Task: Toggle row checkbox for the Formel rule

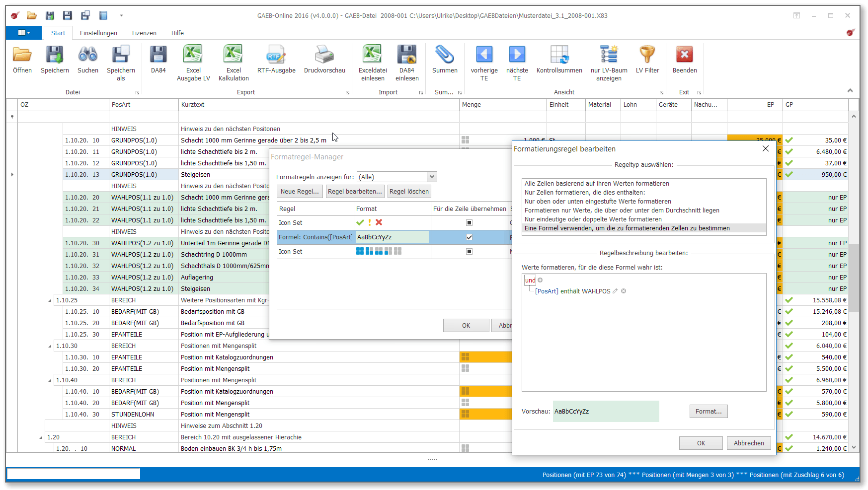Action: click(x=469, y=237)
